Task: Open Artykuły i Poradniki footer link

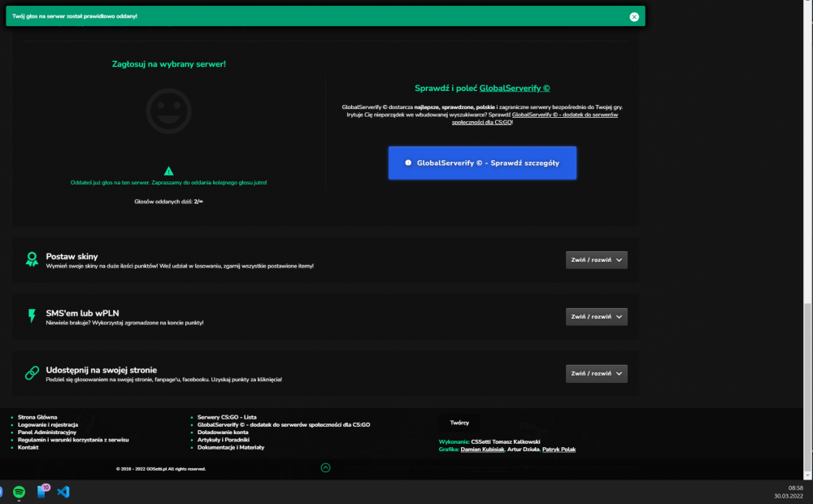Action: click(223, 440)
